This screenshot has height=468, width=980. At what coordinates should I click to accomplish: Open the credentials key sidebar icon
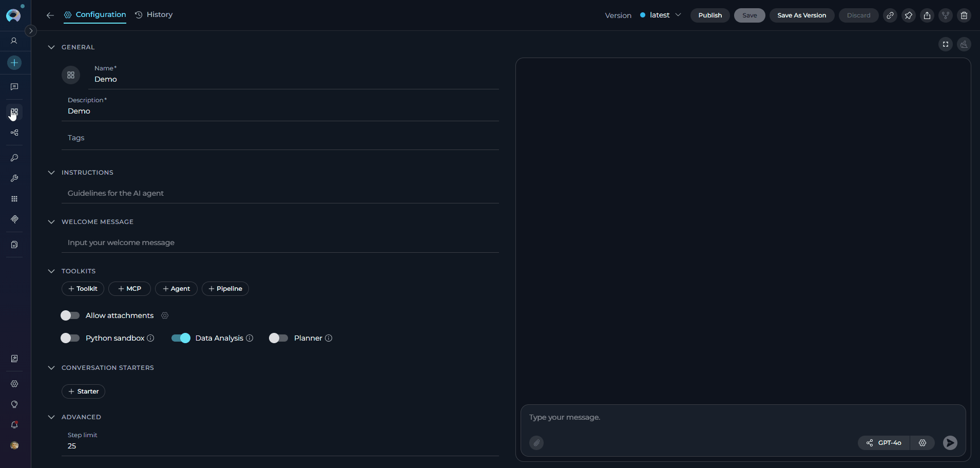pos(14,158)
